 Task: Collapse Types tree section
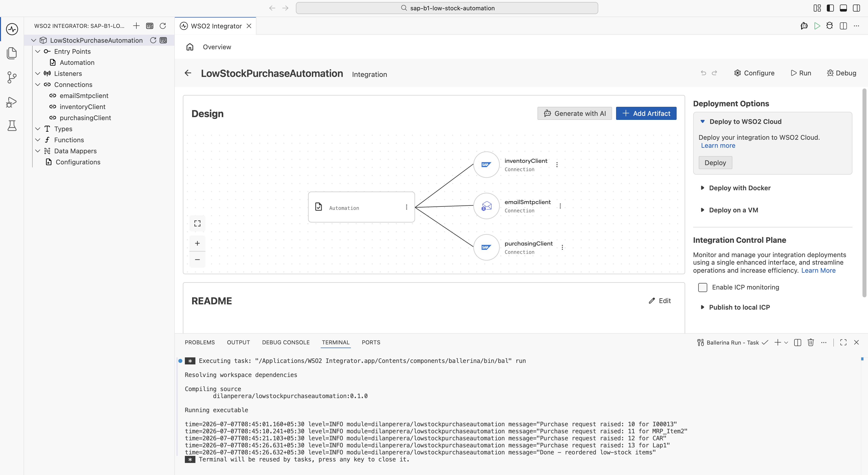click(x=38, y=129)
